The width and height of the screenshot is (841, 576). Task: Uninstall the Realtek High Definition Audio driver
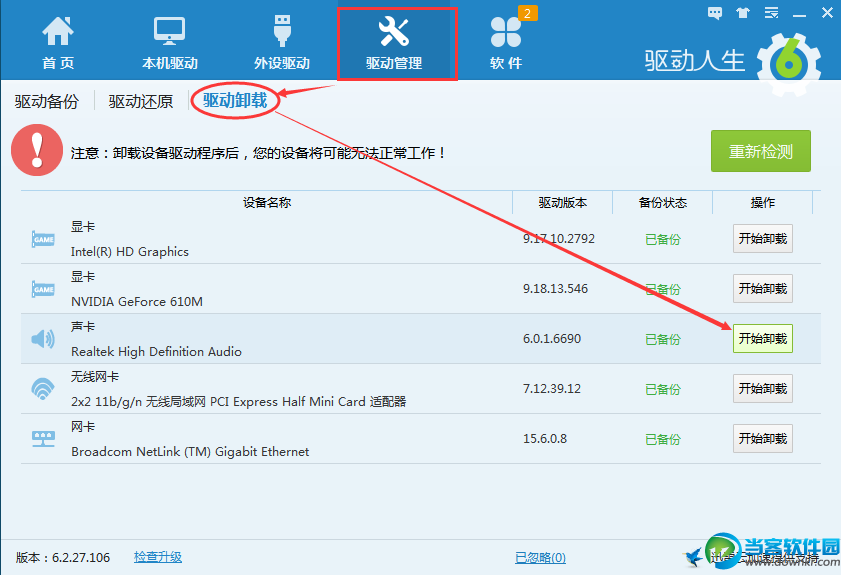pyautogui.click(x=763, y=338)
